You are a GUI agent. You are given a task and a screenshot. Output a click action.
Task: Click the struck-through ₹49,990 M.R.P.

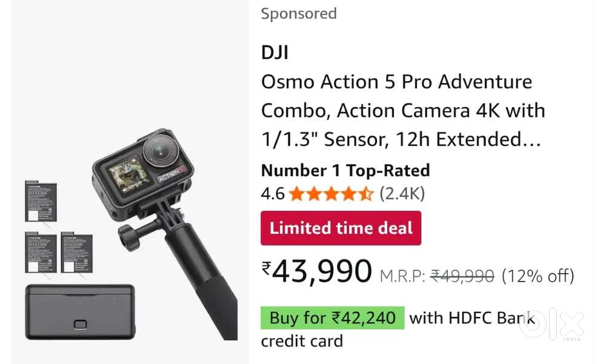(462, 276)
